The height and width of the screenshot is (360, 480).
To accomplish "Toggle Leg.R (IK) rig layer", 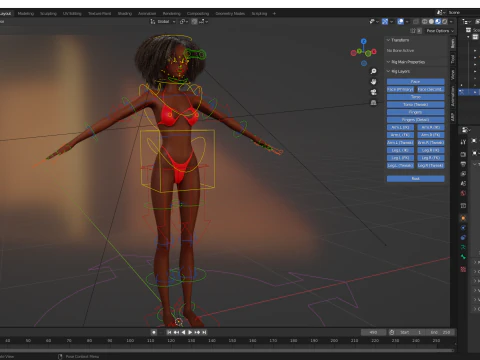I will (431, 150).
